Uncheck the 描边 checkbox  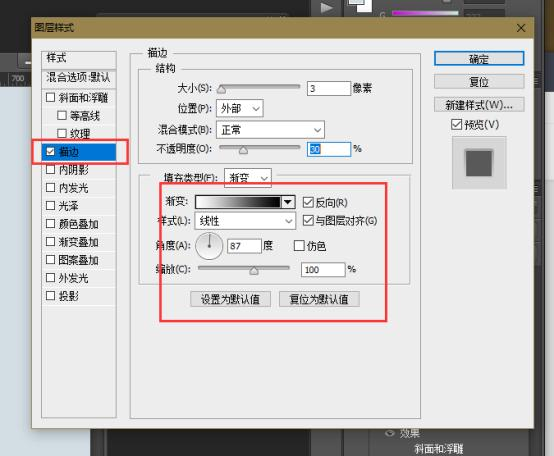pyautogui.click(x=51, y=152)
